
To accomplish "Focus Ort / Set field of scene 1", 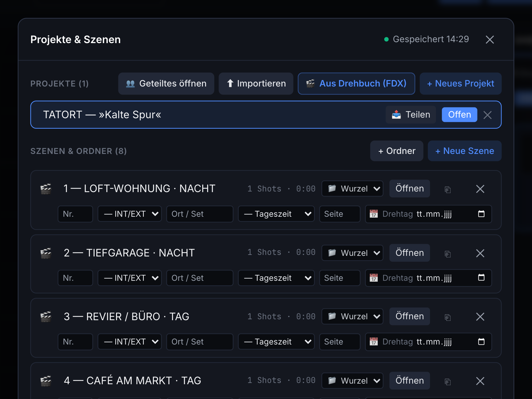I will pyautogui.click(x=200, y=214).
